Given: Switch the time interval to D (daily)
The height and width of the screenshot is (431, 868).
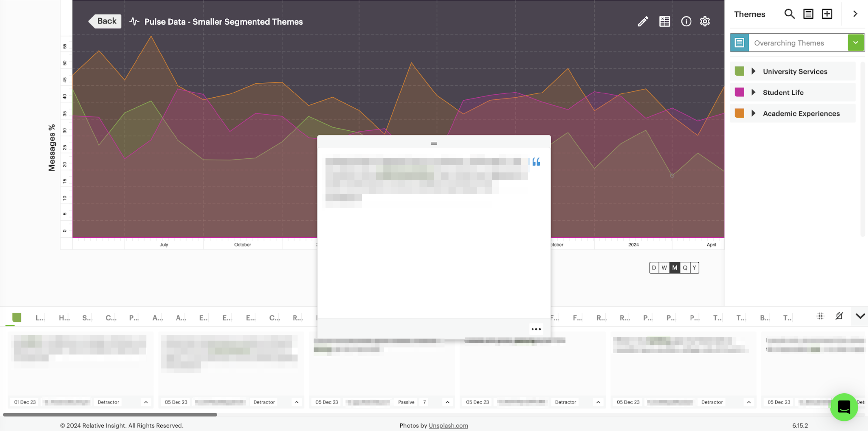Looking at the screenshot, I should (654, 268).
